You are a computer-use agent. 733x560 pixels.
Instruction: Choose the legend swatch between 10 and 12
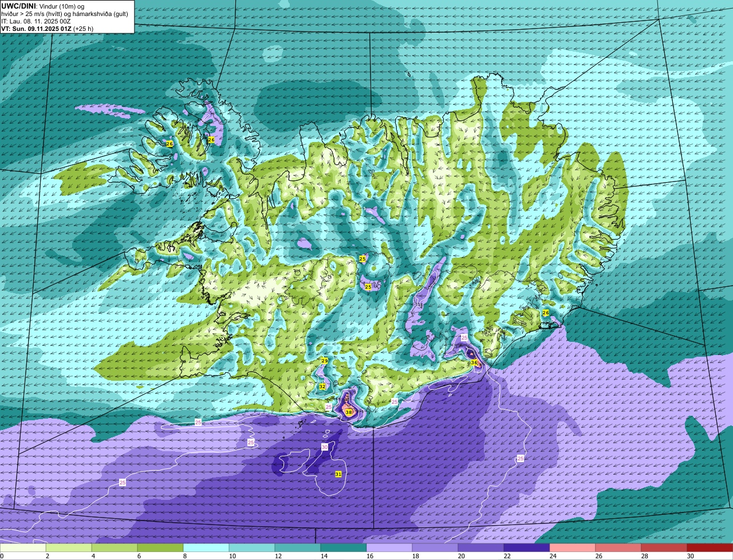point(252,548)
